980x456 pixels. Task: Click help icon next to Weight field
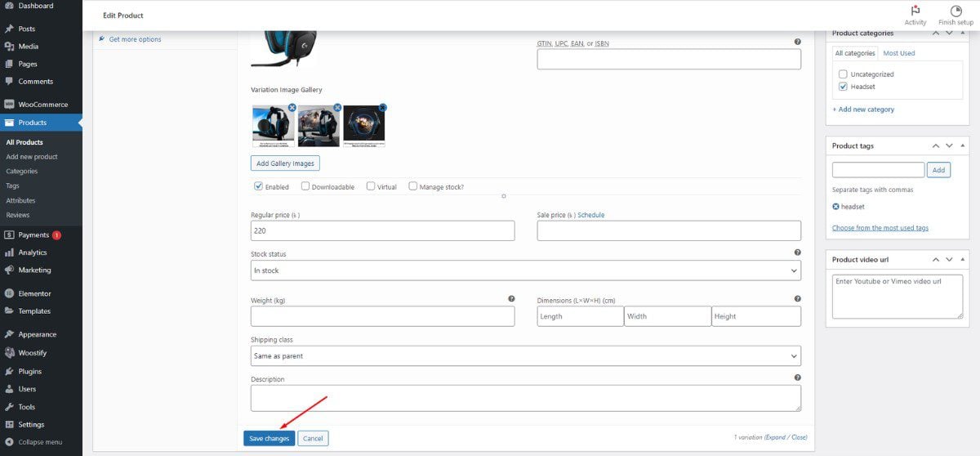coord(511,299)
